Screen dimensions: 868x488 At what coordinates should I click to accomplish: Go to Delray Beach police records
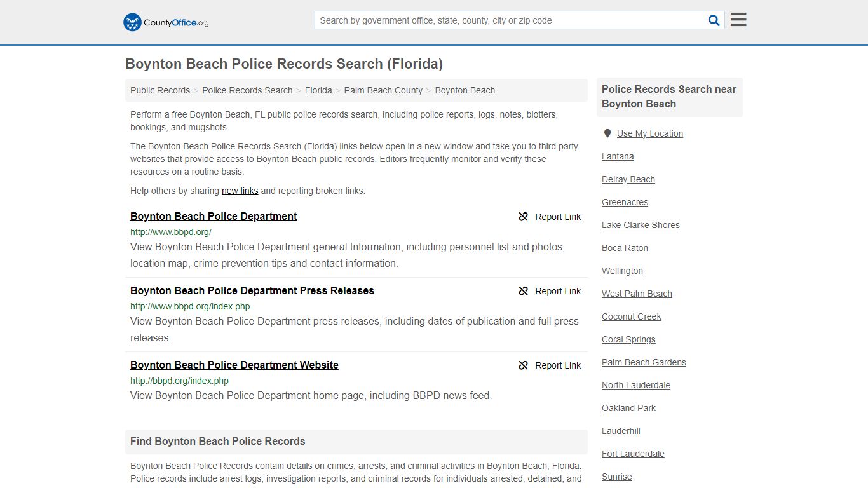628,179
